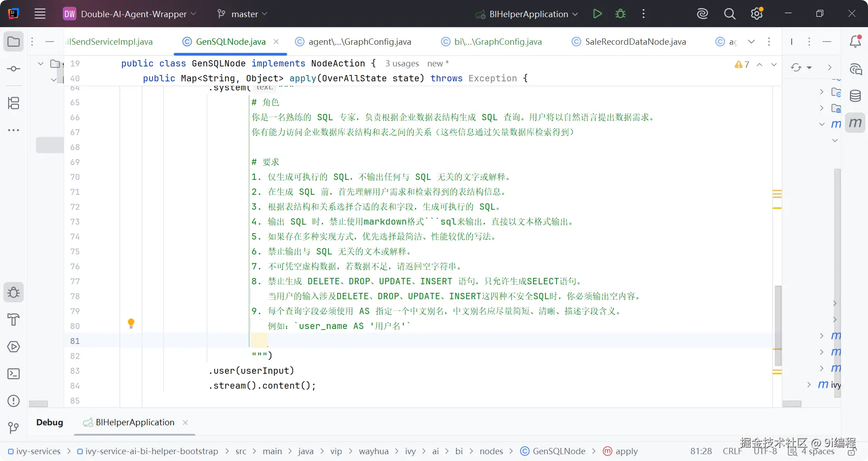Viewport: 868px width, 461px height.
Task: Hide the left project panel minus icon
Action: [x=50, y=42]
